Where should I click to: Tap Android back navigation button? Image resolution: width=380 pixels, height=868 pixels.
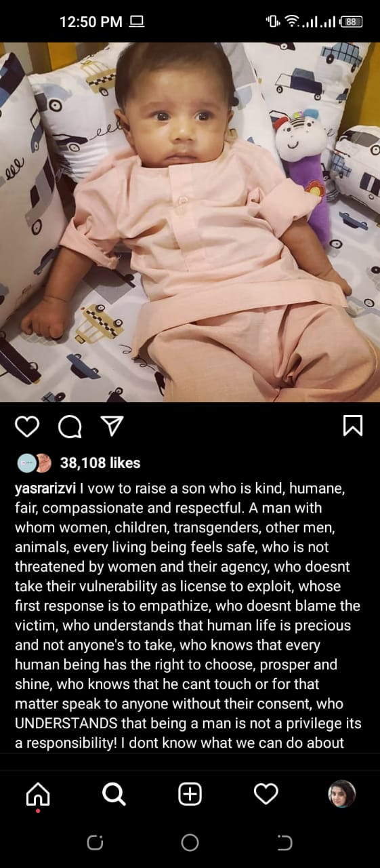coord(285,843)
